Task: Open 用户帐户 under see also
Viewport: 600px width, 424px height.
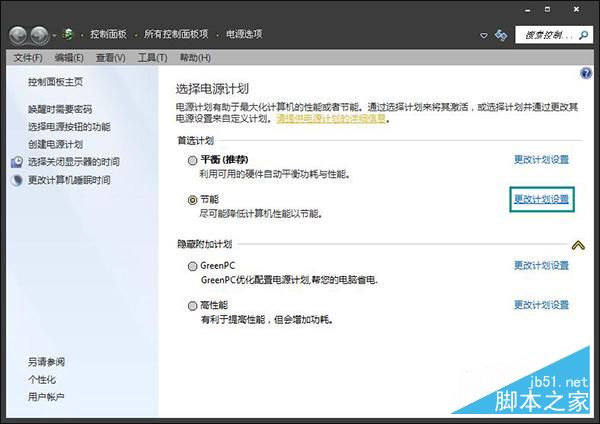Action: point(46,397)
